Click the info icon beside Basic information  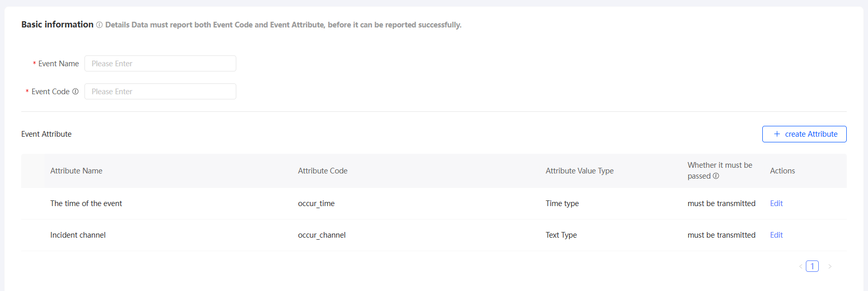click(x=99, y=25)
